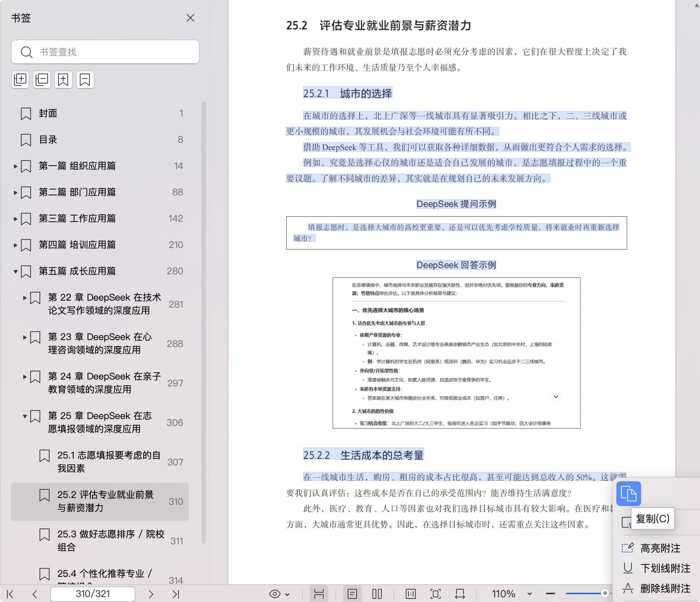Expand 第 22 章 bookmark arrow
Screen dimensions: 700x602
tap(25, 298)
